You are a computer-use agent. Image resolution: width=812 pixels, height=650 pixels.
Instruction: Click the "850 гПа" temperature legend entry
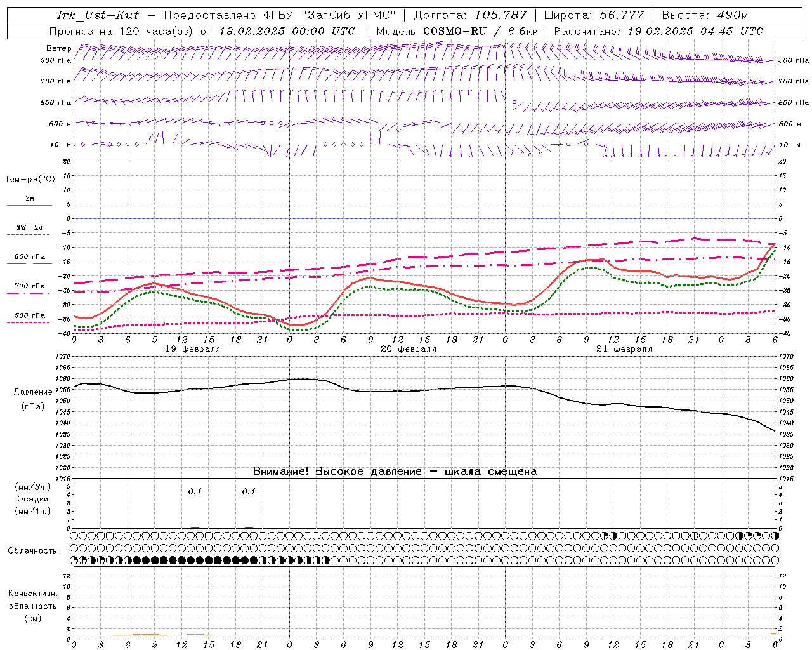[30, 257]
